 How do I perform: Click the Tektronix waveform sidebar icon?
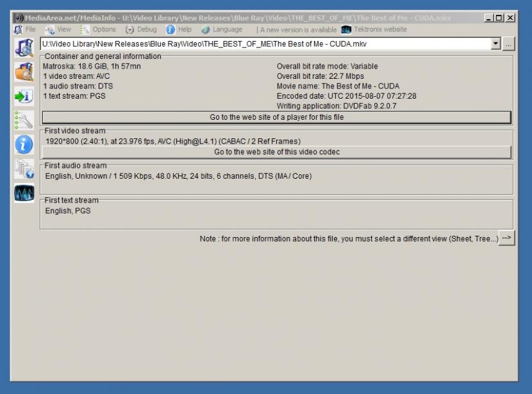[24, 193]
